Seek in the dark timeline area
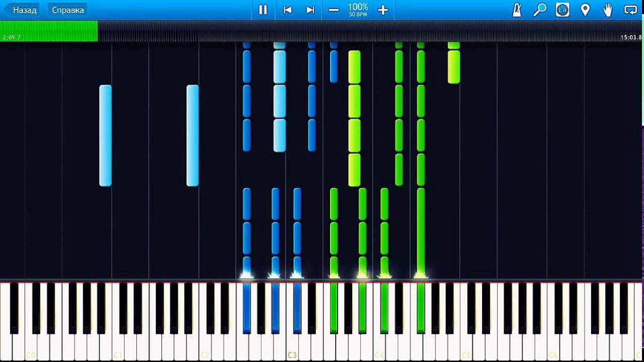 tap(371, 31)
